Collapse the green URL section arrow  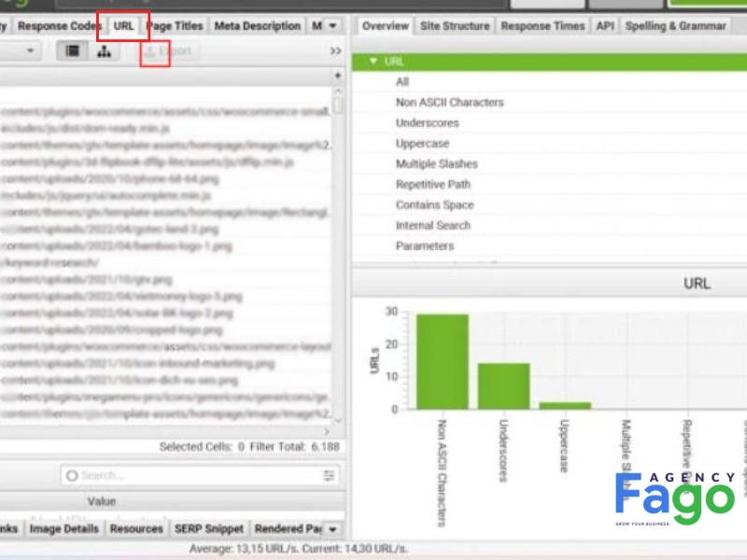(x=373, y=61)
